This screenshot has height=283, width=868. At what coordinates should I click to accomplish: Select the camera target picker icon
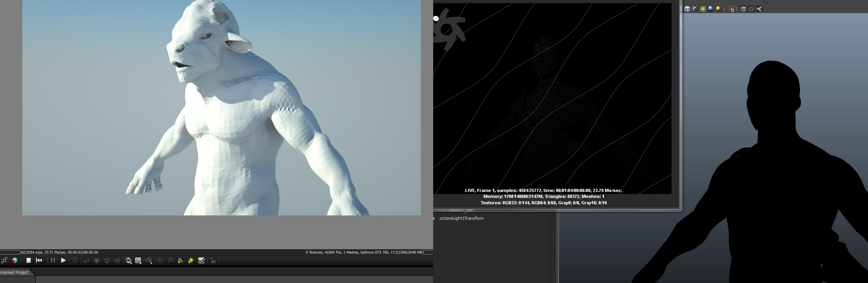coord(117,260)
